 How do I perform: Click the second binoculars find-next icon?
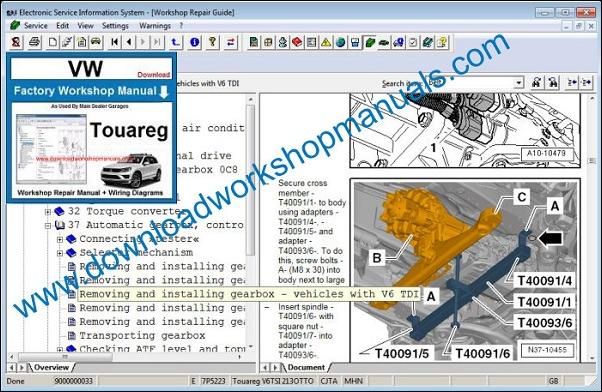(553, 82)
